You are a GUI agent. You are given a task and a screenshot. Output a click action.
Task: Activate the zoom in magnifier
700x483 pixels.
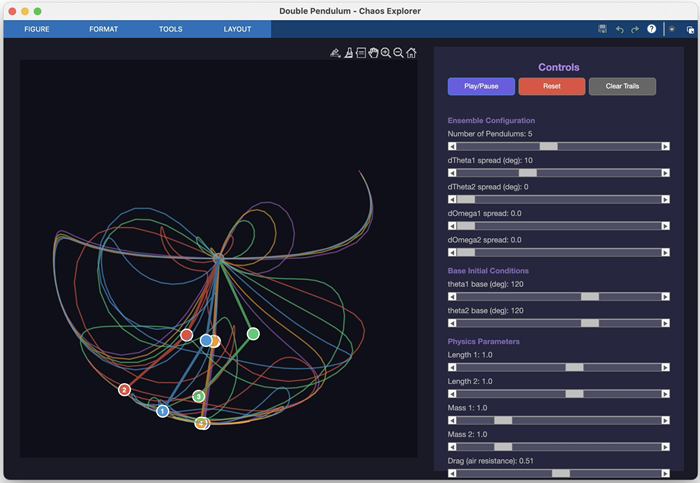click(386, 53)
